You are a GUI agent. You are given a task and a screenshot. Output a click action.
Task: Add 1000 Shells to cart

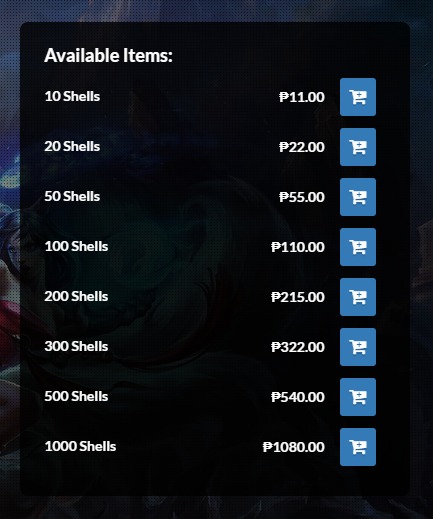tap(358, 447)
